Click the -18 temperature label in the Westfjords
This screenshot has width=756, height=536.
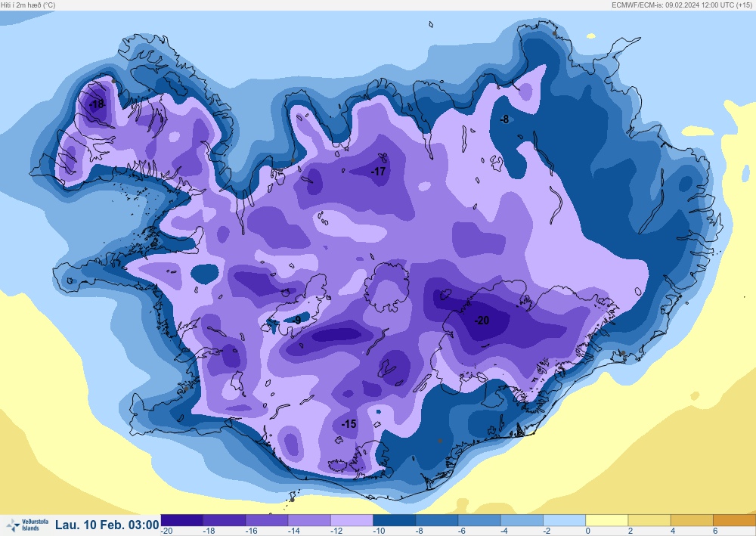pyautogui.click(x=97, y=104)
